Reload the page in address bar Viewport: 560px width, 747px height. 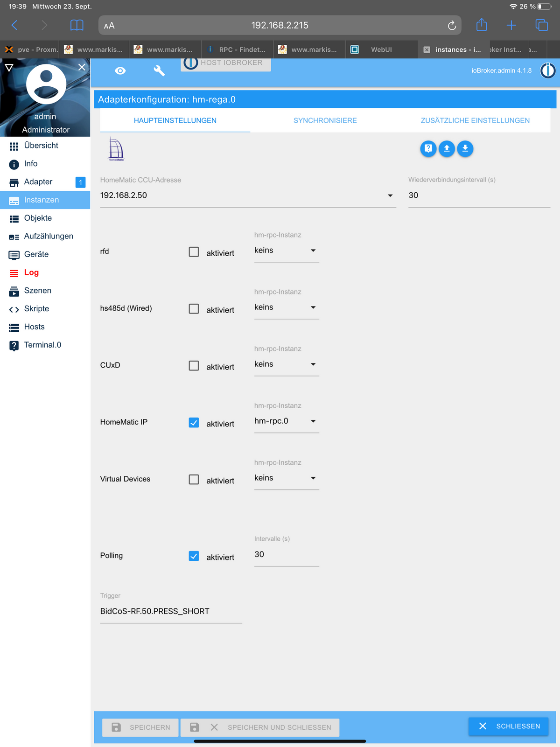pyautogui.click(x=452, y=26)
